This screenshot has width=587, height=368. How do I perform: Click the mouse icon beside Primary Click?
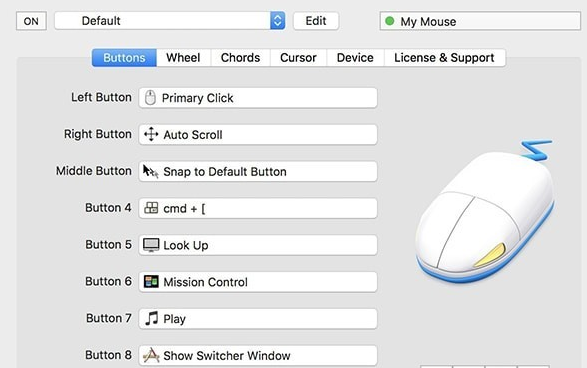[x=150, y=98]
